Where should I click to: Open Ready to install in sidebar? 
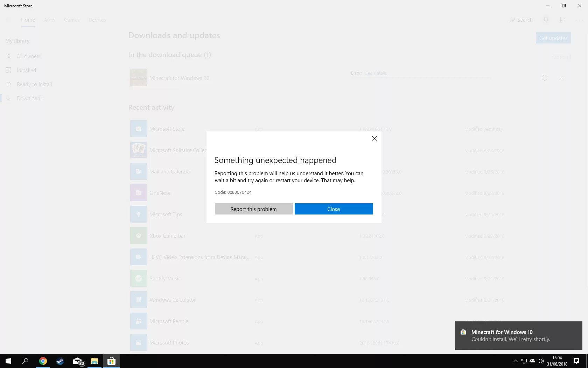pos(34,84)
